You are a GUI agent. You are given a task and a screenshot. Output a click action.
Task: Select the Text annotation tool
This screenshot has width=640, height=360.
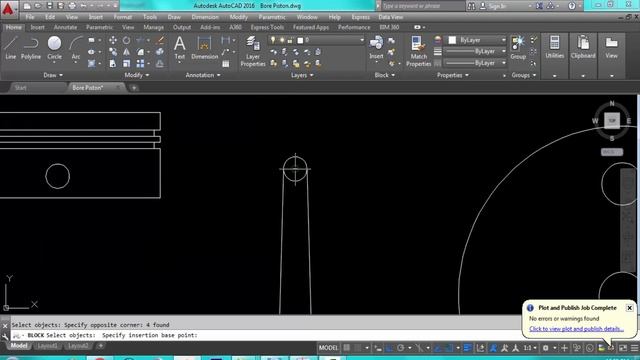pyautogui.click(x=180, y=48)
